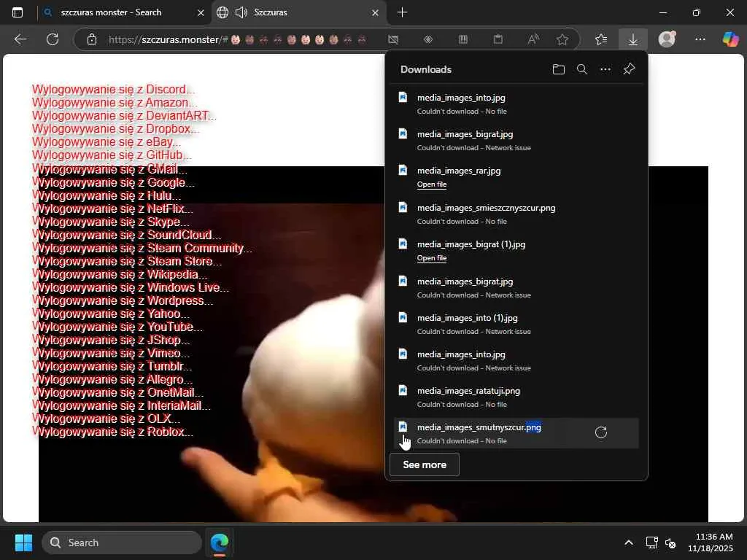Open Microsoft Edge from the taskbar
Screen dimensions: 747x560
(220, 542)
